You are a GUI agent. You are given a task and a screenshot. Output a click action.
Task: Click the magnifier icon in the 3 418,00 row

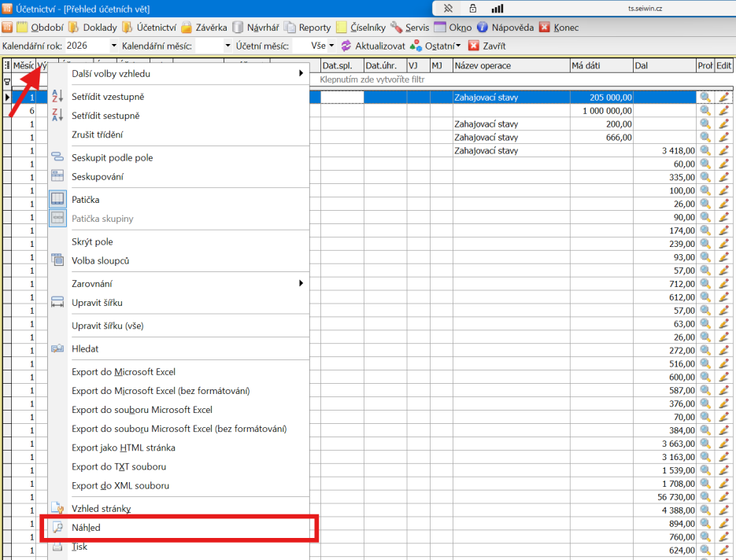[x=705, y=150]
